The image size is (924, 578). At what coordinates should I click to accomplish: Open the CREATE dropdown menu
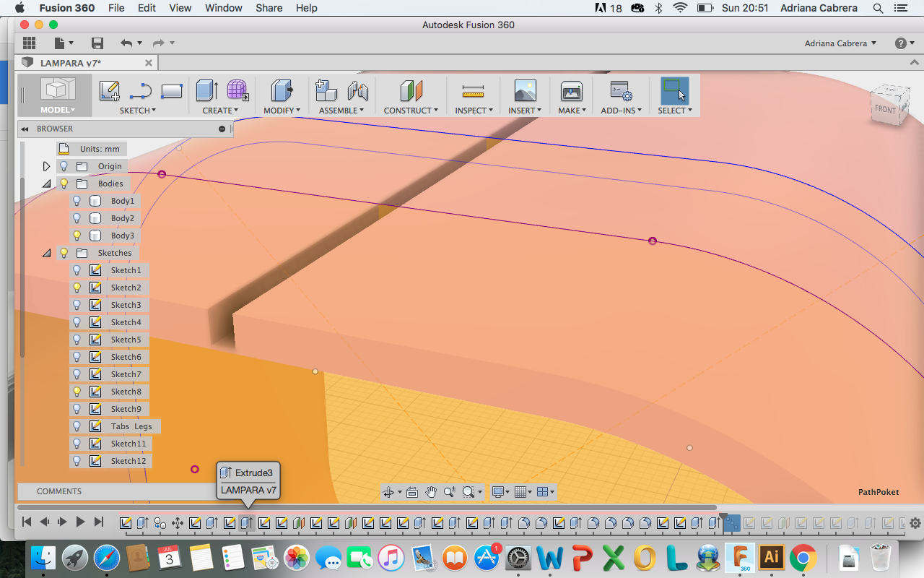pyautogui.click(x=220, y=111)
